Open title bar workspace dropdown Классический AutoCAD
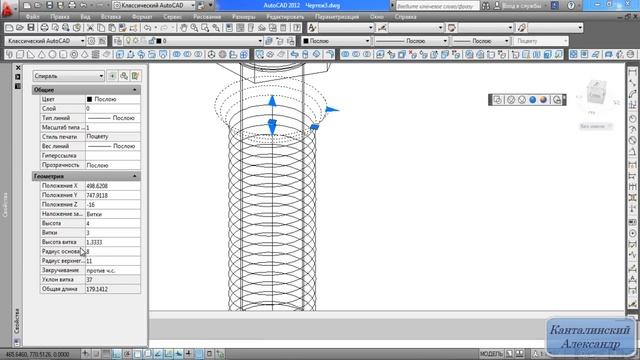 [154, 6]
